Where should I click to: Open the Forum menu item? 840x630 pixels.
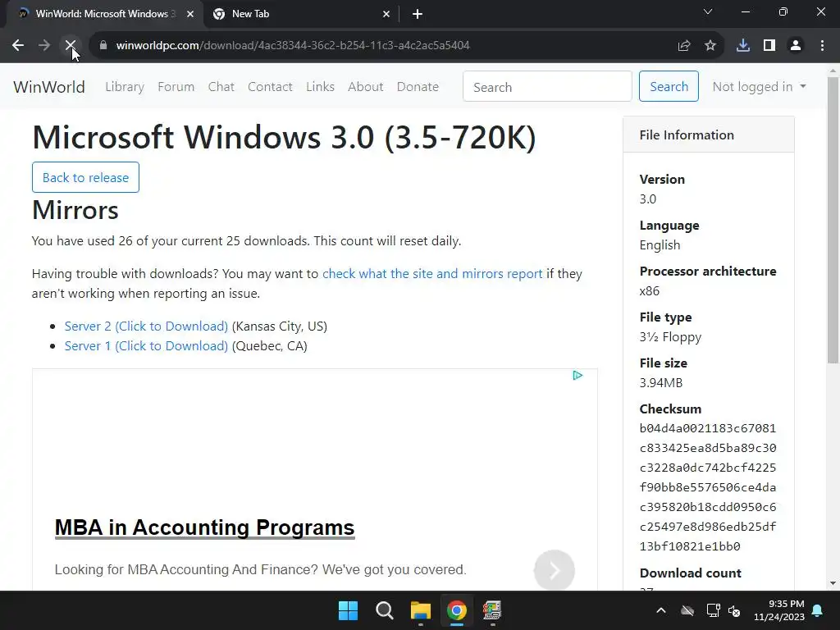[x=176, y=87]
